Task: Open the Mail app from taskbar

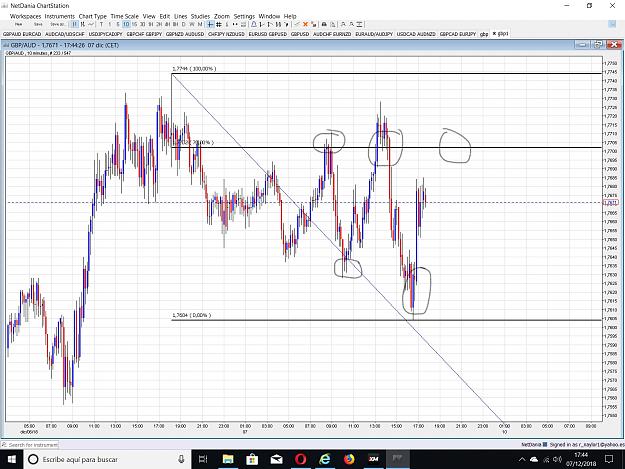Action: [x=276, y=459]
